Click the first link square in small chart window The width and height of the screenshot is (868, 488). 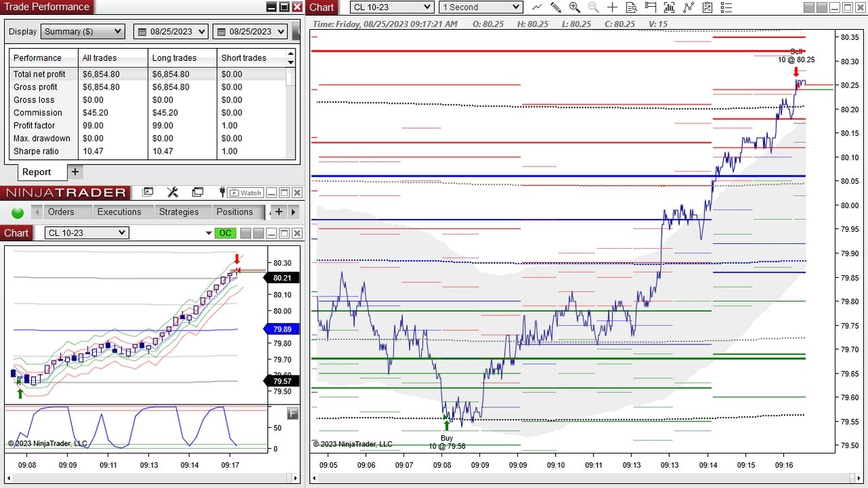point(245,233)
